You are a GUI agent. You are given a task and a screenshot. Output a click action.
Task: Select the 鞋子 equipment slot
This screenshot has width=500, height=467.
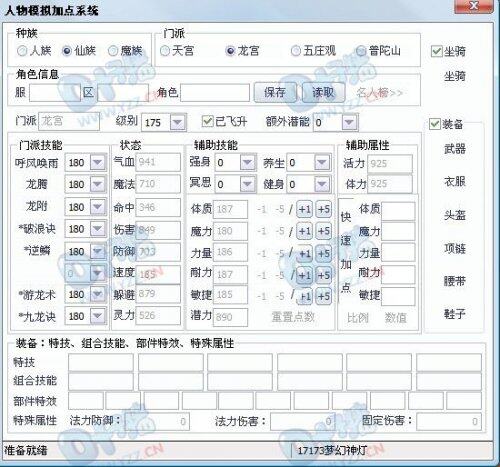tap(455, 314)
